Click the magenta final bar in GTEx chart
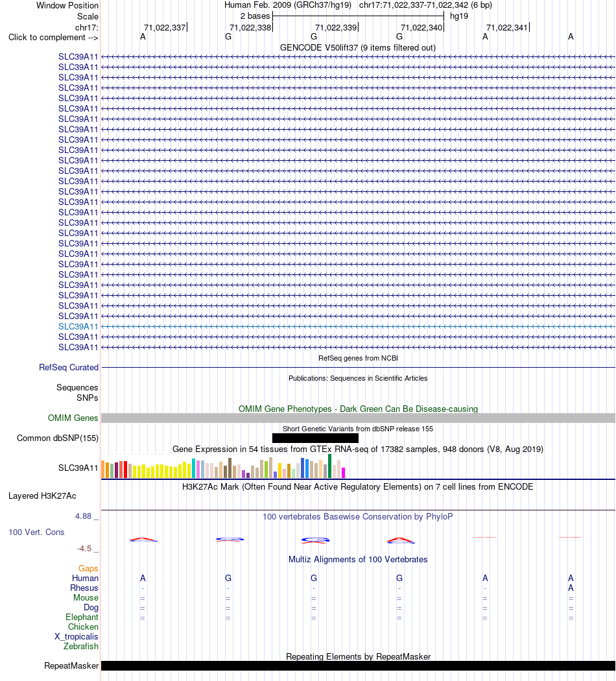The width and height of the screenshot is (616, 681). (344, 473)
